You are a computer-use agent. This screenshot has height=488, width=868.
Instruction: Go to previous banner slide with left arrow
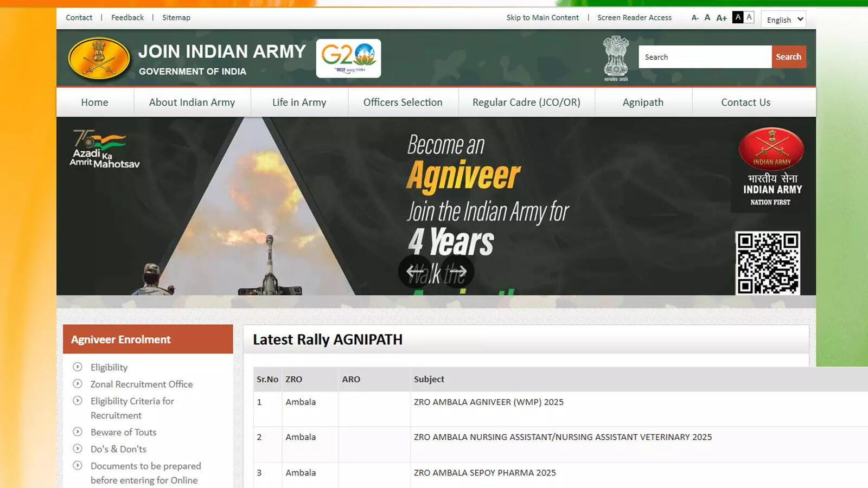(x=415, y=271)
